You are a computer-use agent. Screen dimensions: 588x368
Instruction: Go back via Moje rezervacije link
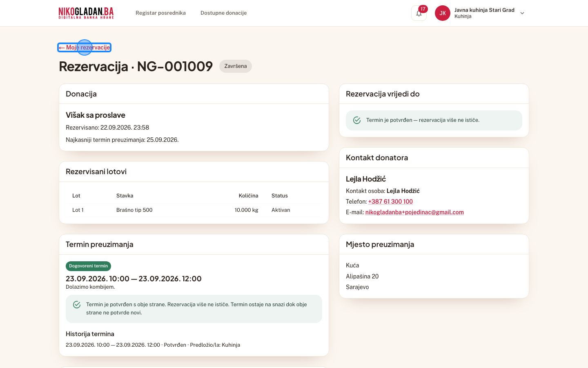click(x=84, y=47)
